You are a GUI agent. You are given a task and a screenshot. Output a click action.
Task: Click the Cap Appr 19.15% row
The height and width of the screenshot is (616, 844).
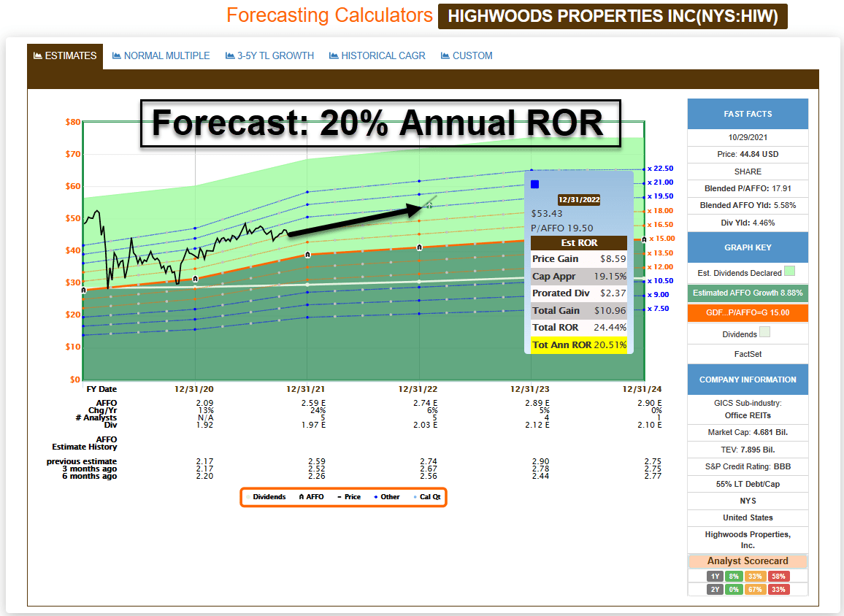[x=579, y=276]
